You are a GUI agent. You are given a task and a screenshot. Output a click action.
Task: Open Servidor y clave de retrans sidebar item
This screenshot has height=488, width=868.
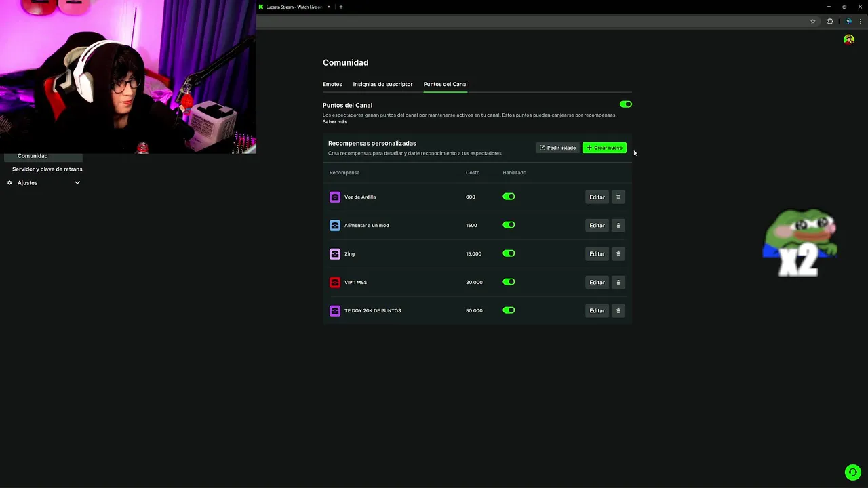pyautogui.click(x=47, y=169)
